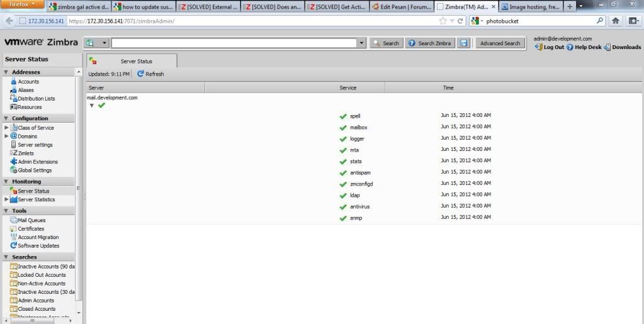The image size is (644, 324).
Task: Select the Server Status tab
Action: [x=132, y=61]
